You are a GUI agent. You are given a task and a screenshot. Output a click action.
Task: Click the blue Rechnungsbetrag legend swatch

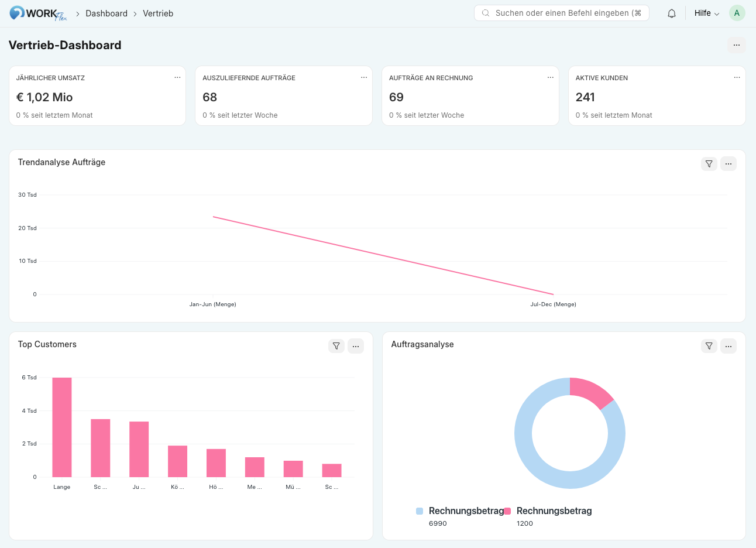pyautogui.click(x=420, y=511)
